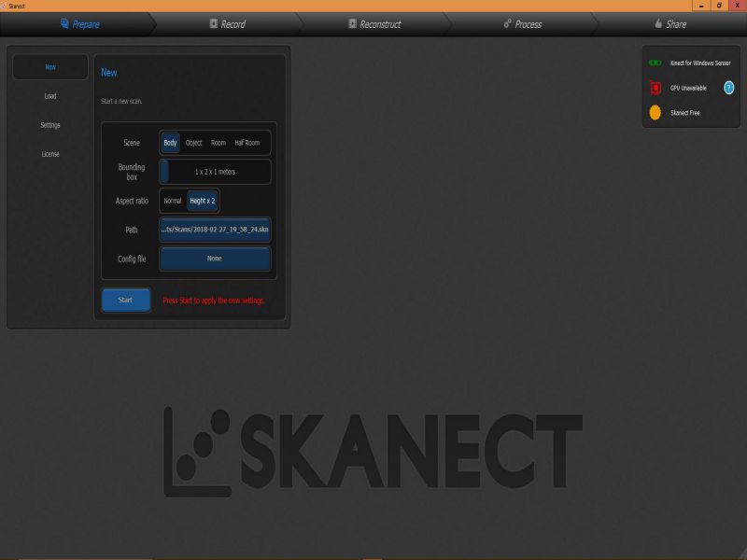747x560 pixels.
Task: Switch to the Record tab
Action: pyautogui.click(x=227, y=24)
